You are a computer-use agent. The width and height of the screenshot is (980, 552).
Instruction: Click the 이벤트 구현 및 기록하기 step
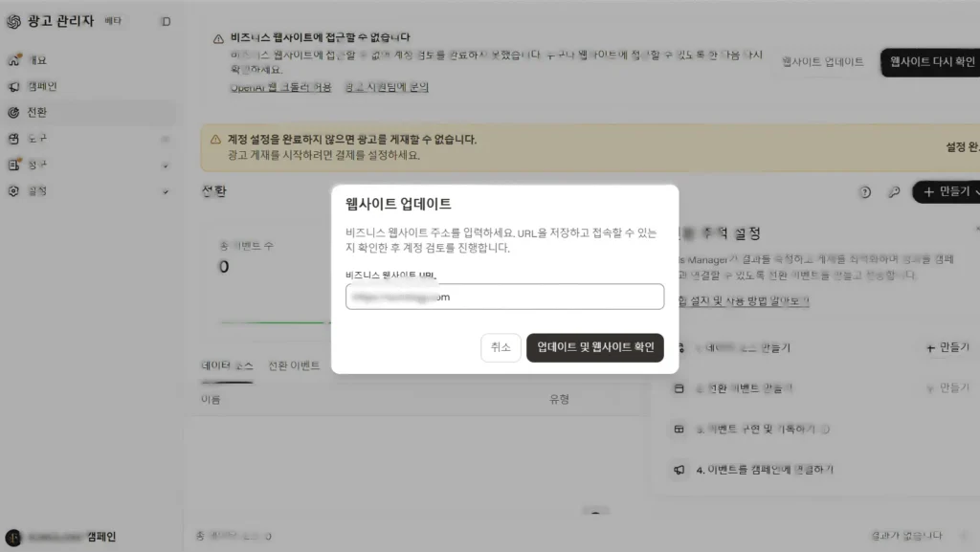763,429
